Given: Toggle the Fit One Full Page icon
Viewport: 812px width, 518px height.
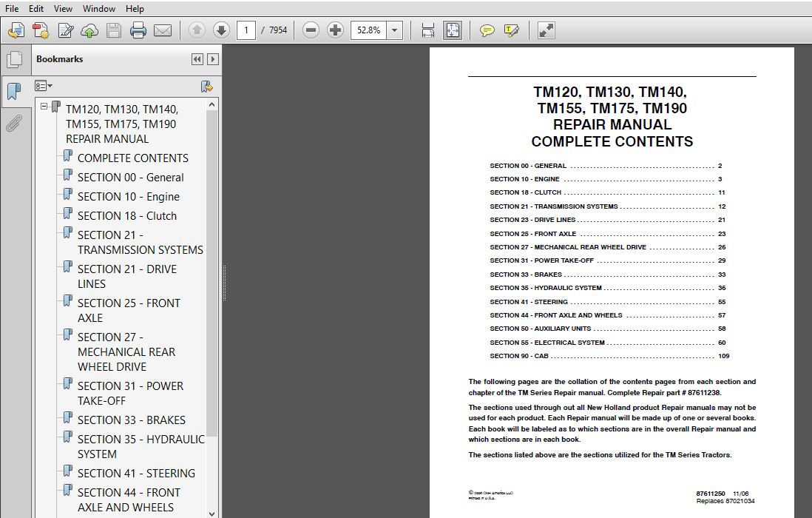Looking at the screenshot, I should coord(453,30).
